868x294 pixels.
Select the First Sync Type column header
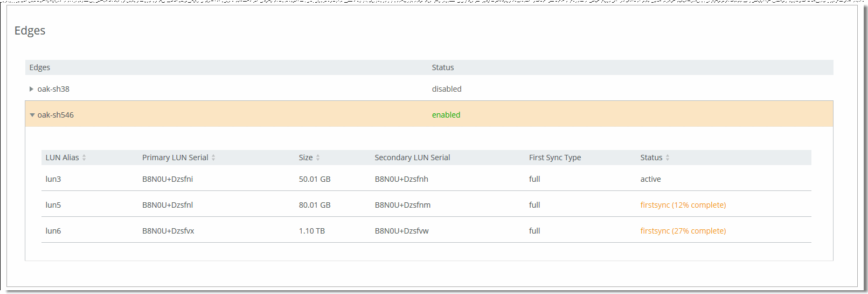[x=555, y=158]
